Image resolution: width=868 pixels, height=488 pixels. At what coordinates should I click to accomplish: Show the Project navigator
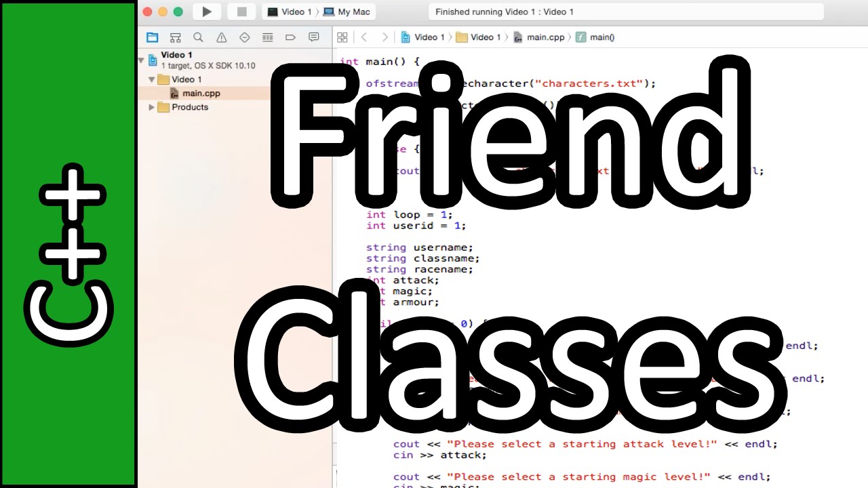(153, 37)
